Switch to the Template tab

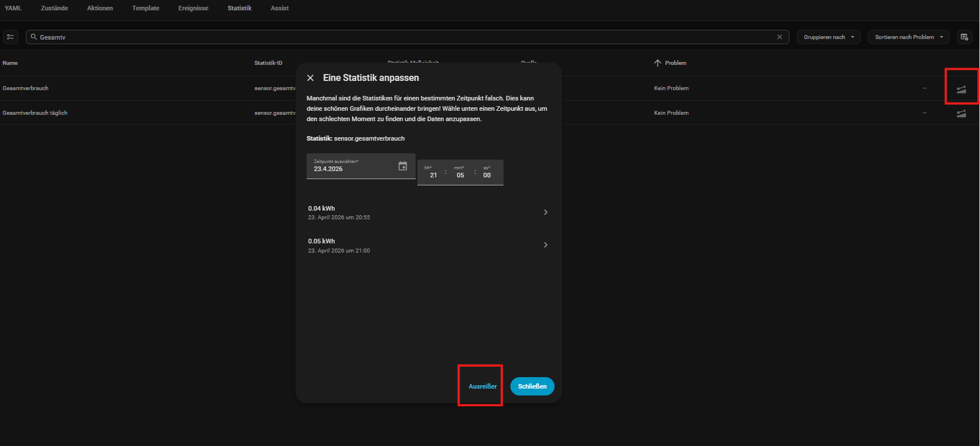[x=146, y=8]
